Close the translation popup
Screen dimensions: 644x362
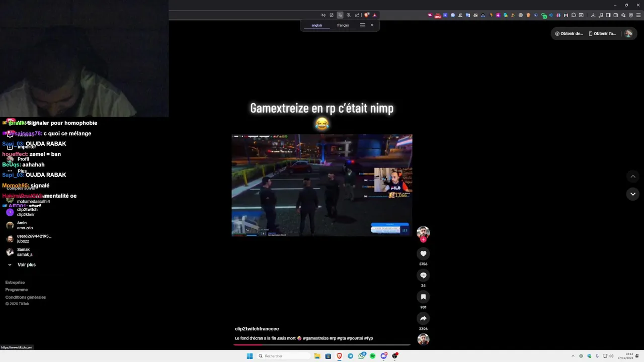(372, 25)
